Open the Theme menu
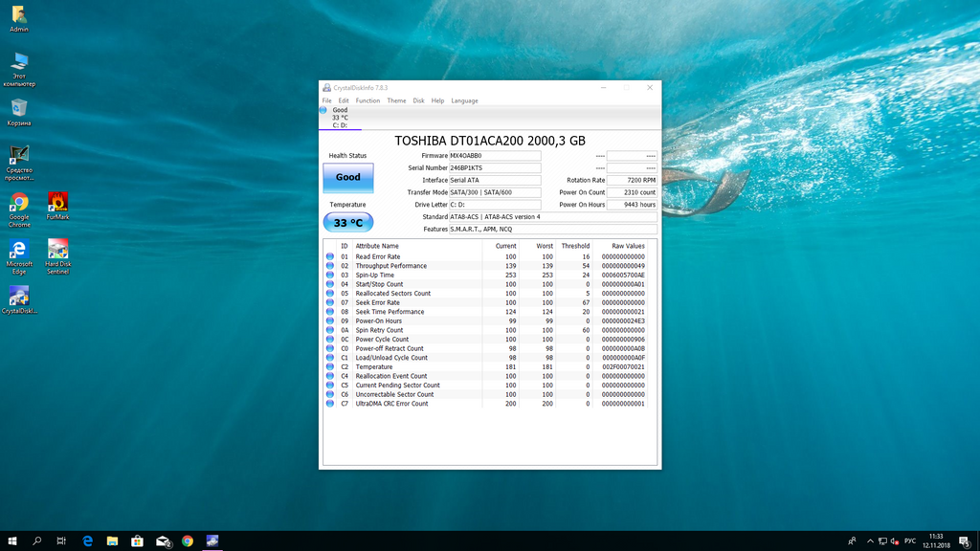 396,100
